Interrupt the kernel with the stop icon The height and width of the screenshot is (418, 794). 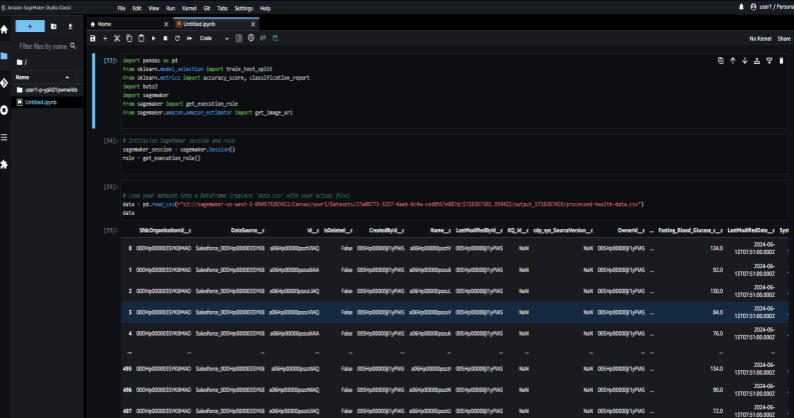[165, 39]
